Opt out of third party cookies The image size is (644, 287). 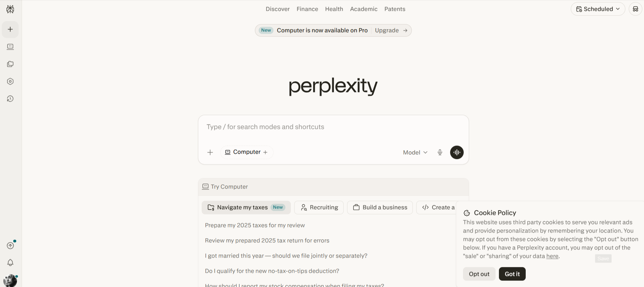point(479,274)
